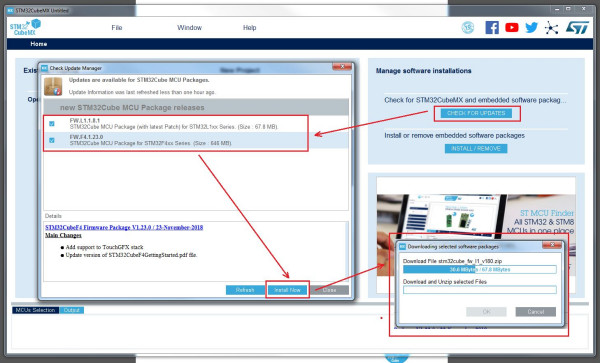
Task: Click 'Manage software installations' heading
Action: (x=424, y=71)
